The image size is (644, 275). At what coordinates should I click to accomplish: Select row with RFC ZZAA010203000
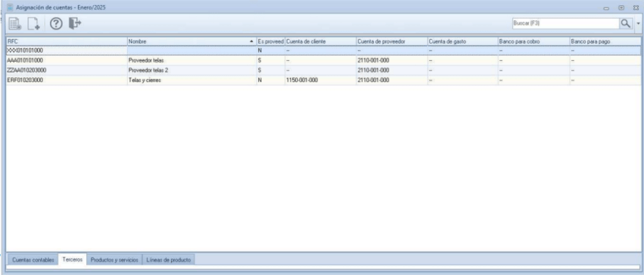pyautogui.click(x=323, y=70)
